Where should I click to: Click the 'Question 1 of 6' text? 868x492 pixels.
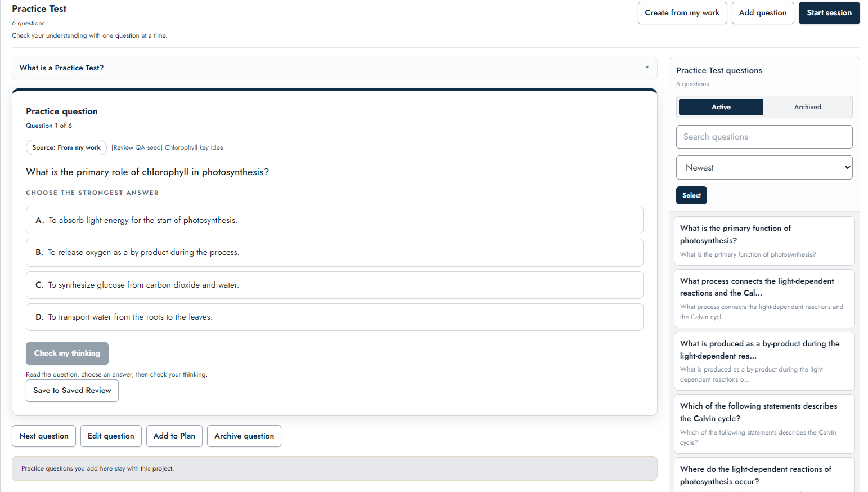(x=49, y=126)
